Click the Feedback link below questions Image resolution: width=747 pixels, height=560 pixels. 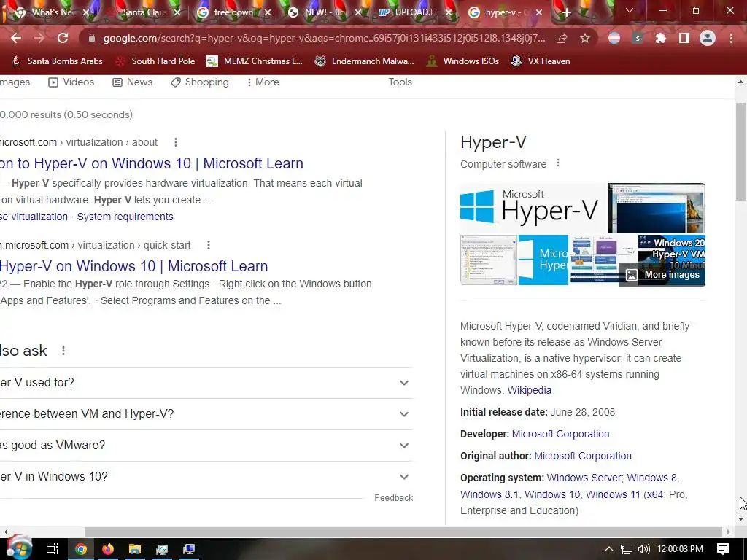coord(393,497)
